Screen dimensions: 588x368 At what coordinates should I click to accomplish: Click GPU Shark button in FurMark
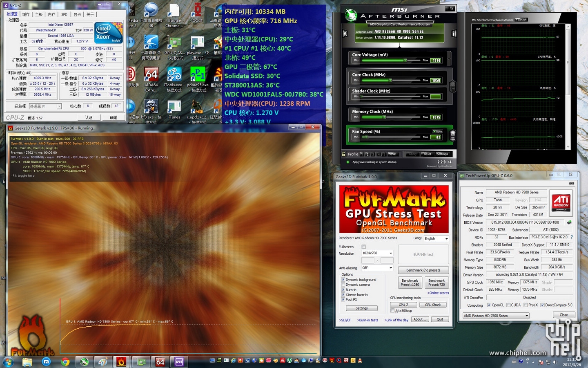click(x=433, y=305)
